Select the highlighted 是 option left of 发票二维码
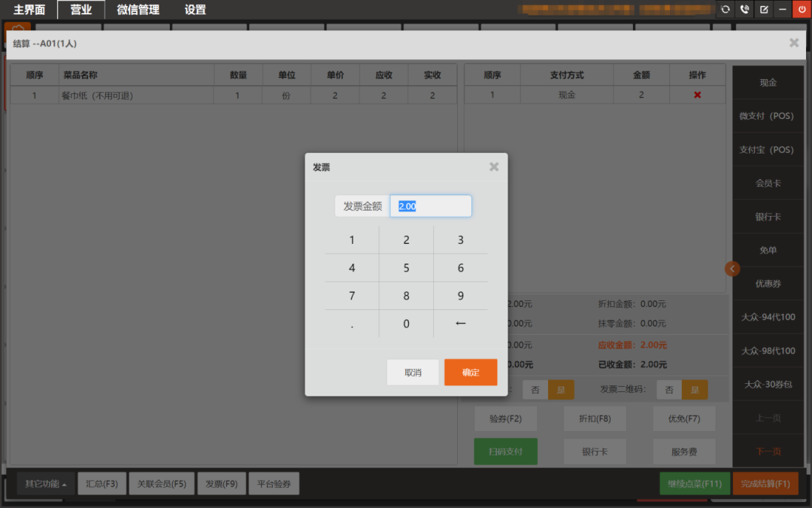The width and height of the screenshot is (812, 508). 561,390
